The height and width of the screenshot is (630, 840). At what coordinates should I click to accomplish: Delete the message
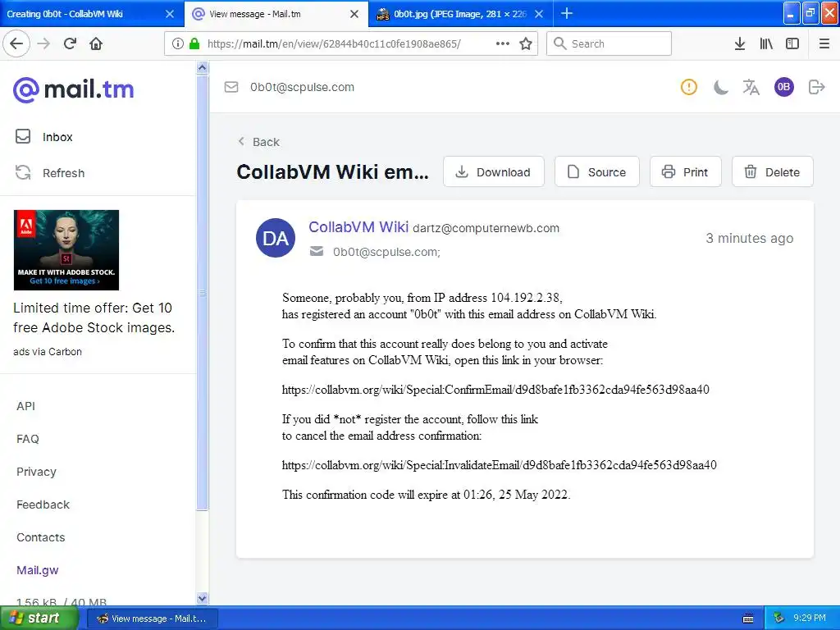coord(773,172)
